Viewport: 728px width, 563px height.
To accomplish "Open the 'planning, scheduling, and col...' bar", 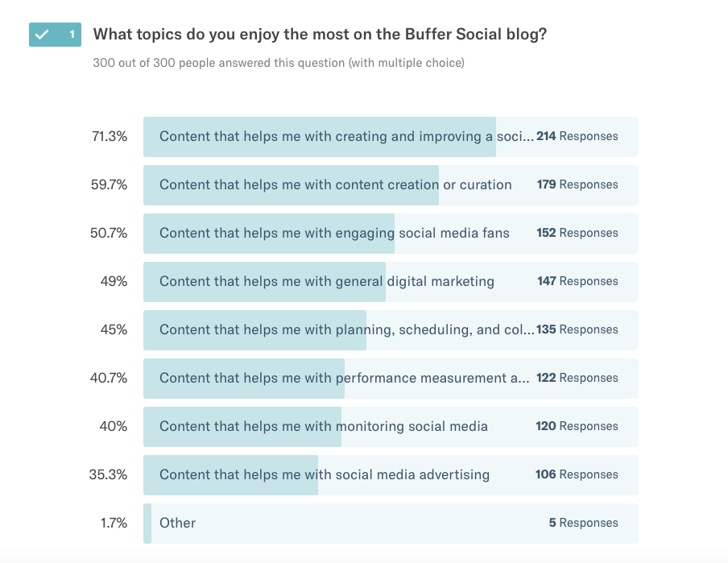I will [x=391, y=329].
